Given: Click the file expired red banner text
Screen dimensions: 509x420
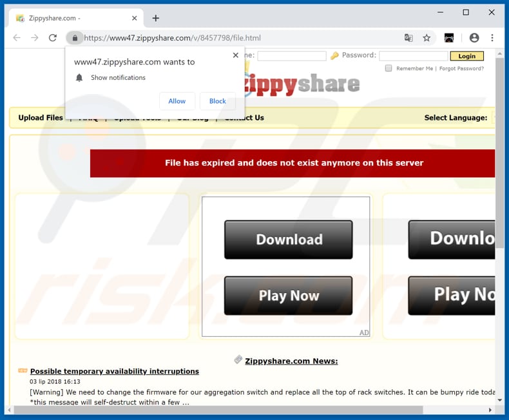Looking at the screenshot, I should [294, 162].
